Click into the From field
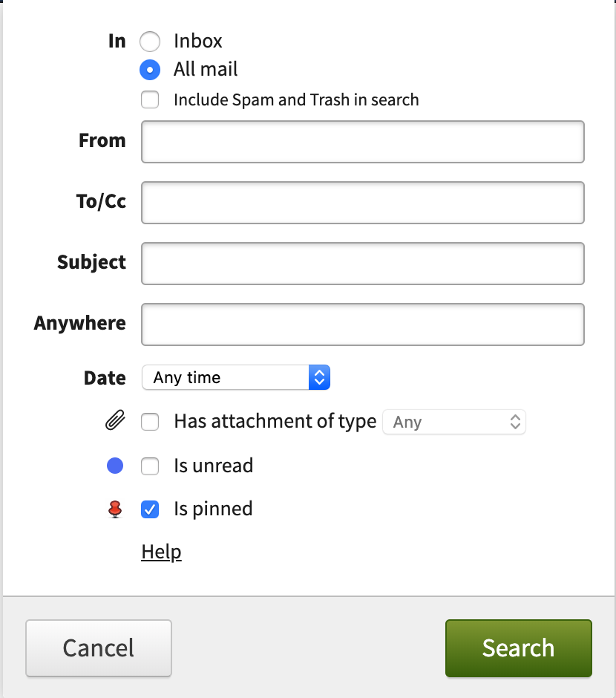This screenshot has height=698, width=616. tap(362, 142)
